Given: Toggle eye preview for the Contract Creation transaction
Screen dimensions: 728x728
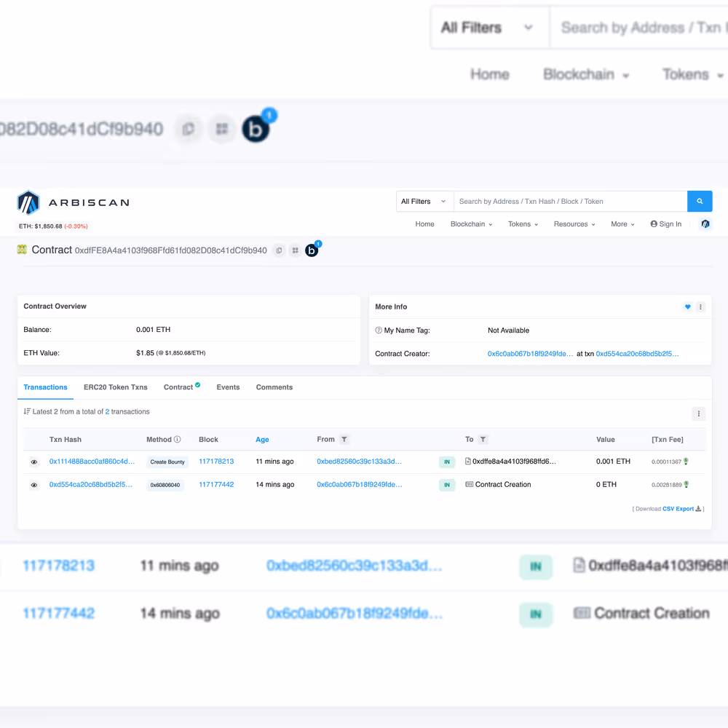Looking at the screenshot, I should [x=33, y=485].
